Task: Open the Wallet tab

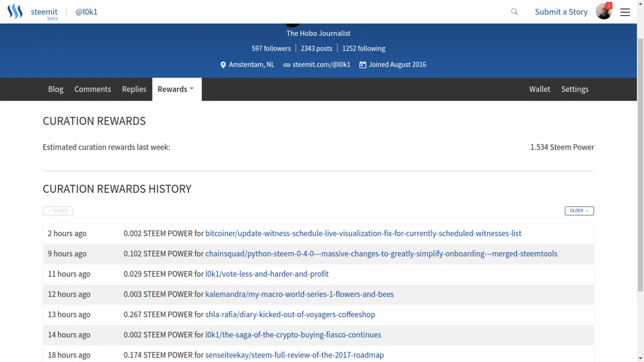Action: [539, 89]
